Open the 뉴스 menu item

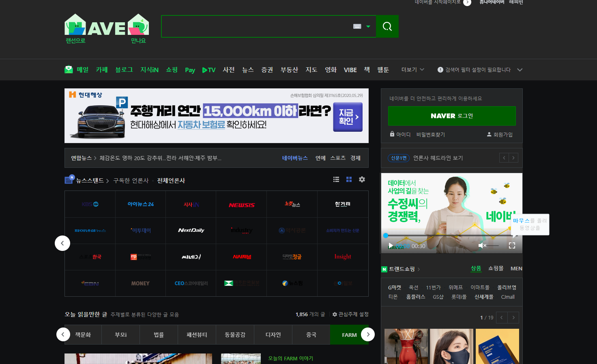[248, 70]
